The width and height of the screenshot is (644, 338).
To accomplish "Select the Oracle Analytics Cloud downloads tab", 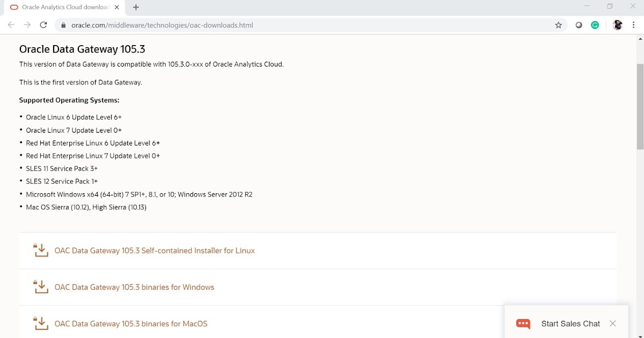I will (x=59, y=8).
